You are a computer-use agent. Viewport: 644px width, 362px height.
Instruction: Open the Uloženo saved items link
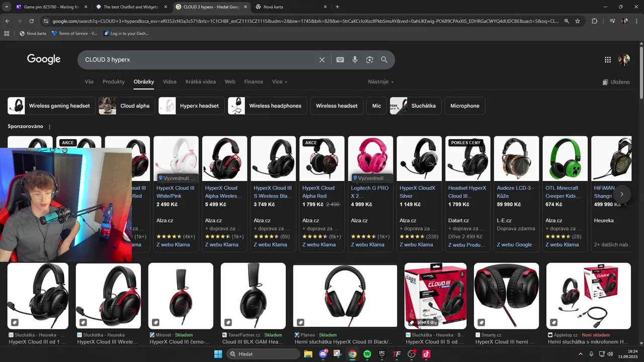616,82
